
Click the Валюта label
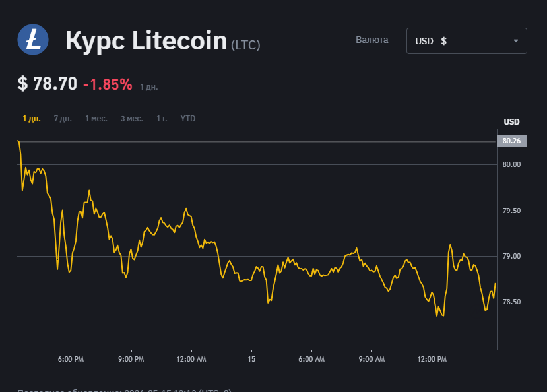[372, 40]
